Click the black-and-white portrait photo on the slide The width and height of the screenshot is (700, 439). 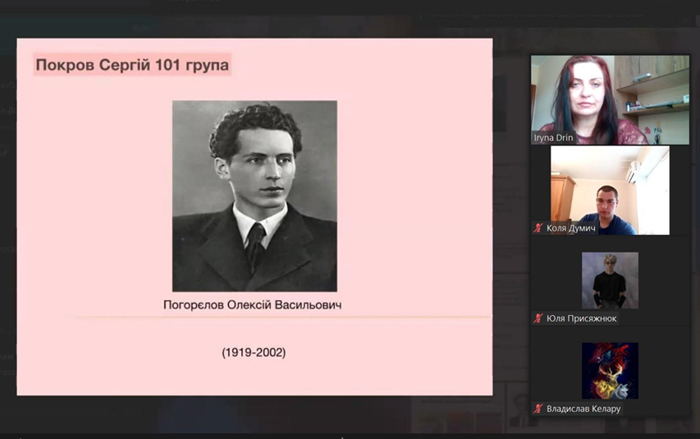tap(254, 196)
